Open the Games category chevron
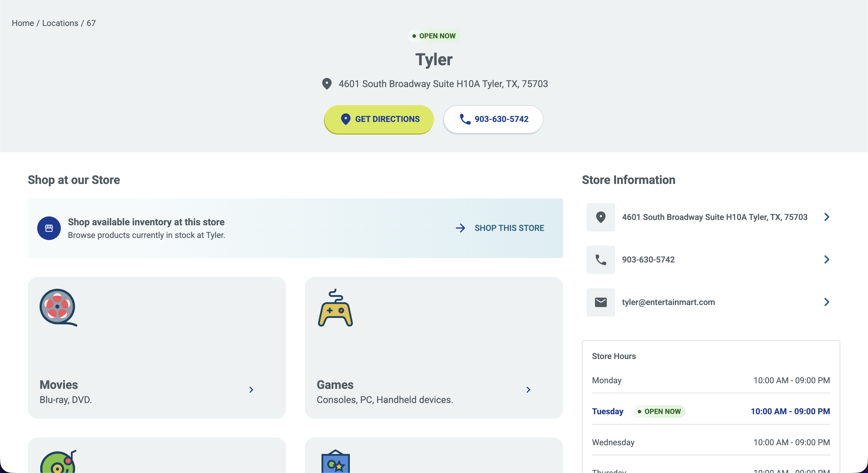This screenshot has height=473, width=868. click(528, 390)
